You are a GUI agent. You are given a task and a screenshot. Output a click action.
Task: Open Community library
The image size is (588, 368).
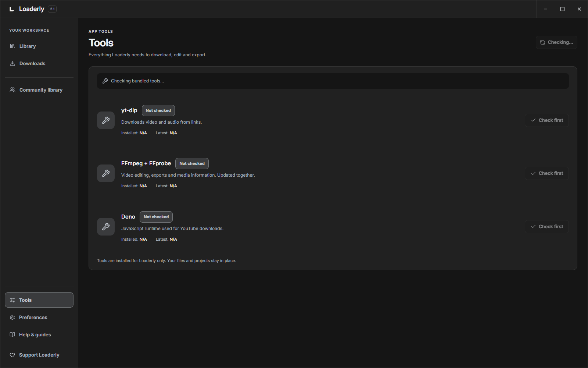(39, 90)
